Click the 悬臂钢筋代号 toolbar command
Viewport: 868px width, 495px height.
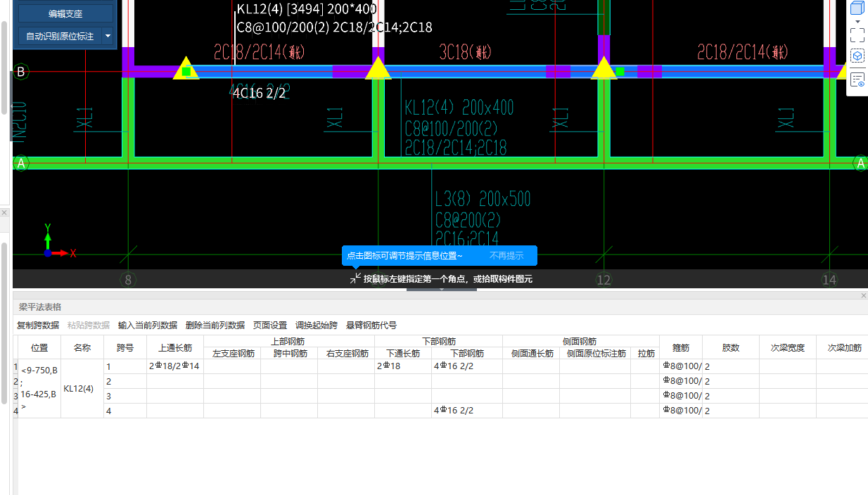(371, 325)
